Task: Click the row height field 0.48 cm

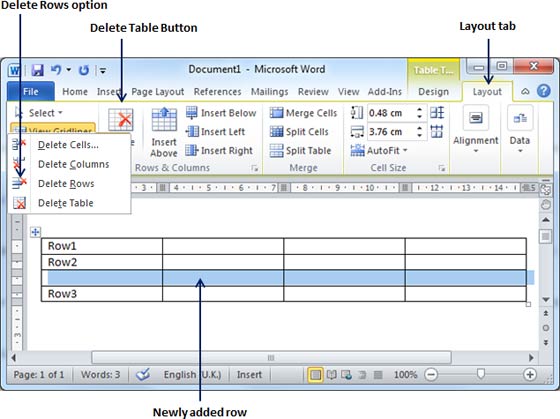Action: pyautogui.click(x=391, y=113)
